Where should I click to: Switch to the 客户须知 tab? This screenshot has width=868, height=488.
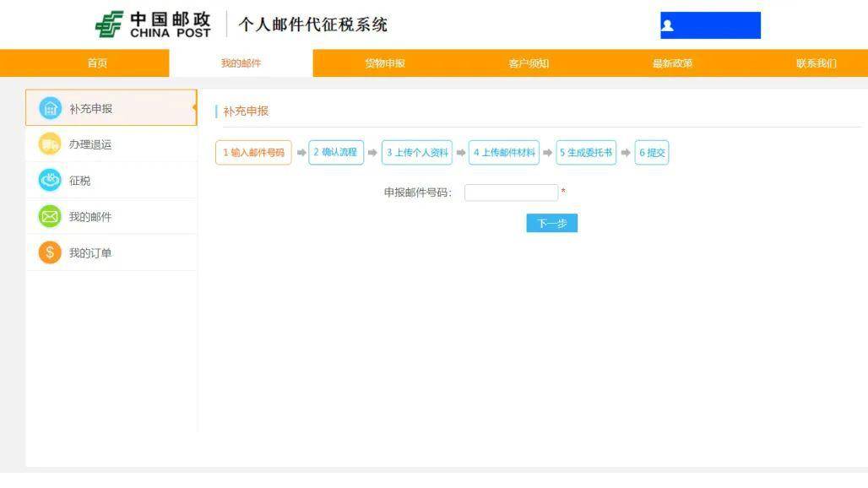click(529, 63)
